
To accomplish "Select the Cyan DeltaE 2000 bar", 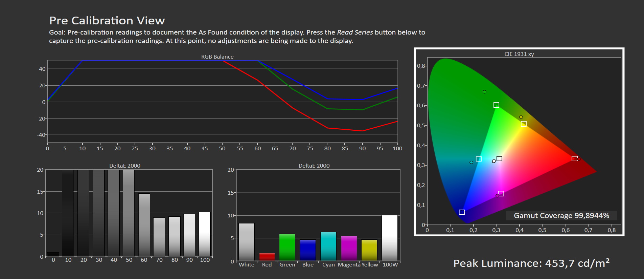I will (328, 246).
